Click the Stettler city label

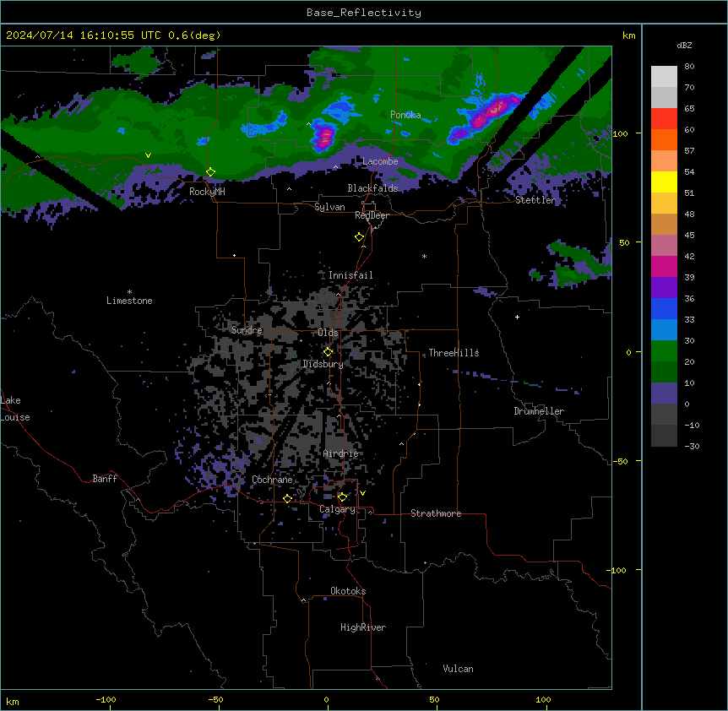coord(535,200)
